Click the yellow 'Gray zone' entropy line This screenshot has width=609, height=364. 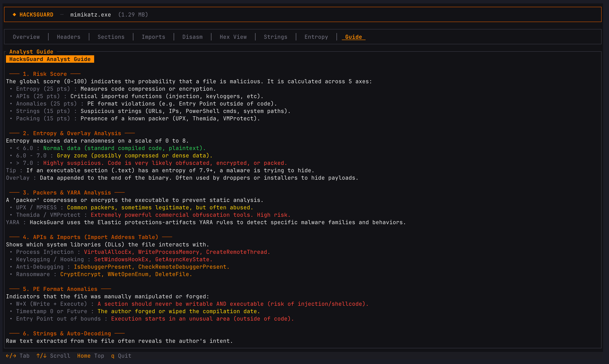click(x=111, y=156)
